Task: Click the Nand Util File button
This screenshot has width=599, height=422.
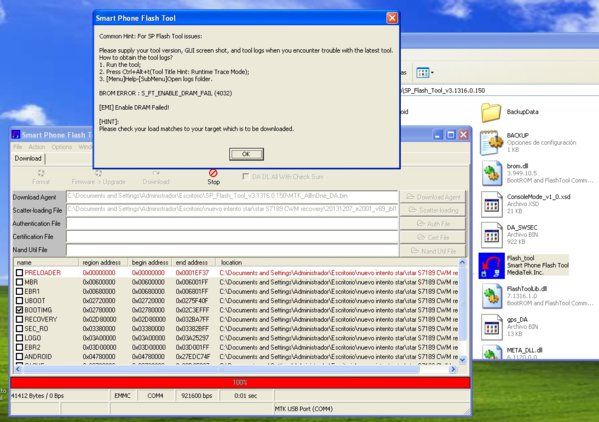Action: [433, 251]
